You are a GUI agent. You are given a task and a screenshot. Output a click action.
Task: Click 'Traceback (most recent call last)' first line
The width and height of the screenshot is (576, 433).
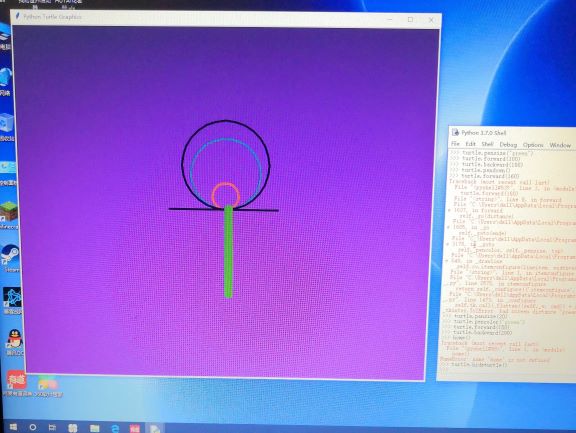click(500, 182)
